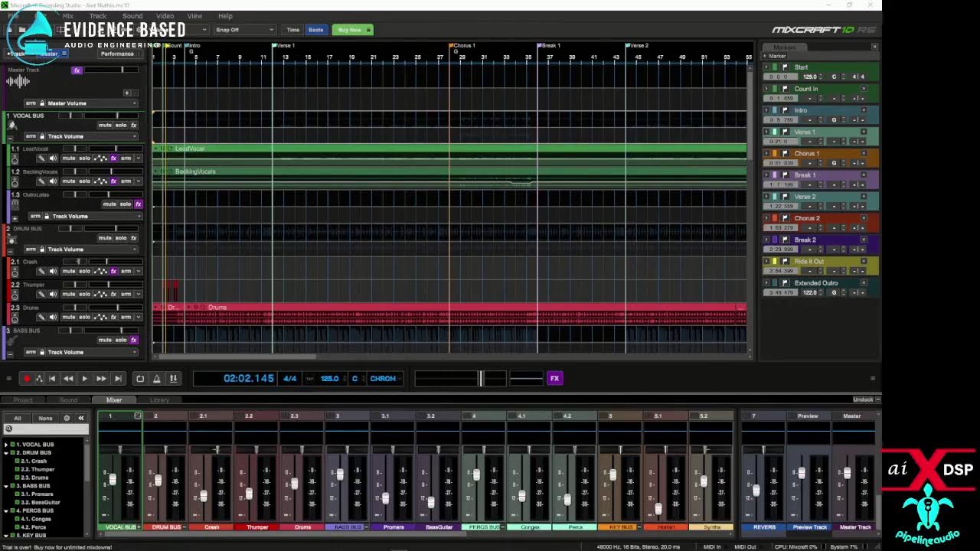Click the Fast Forward transport button
Screen dimensions: 980x551
coord(101,378)
